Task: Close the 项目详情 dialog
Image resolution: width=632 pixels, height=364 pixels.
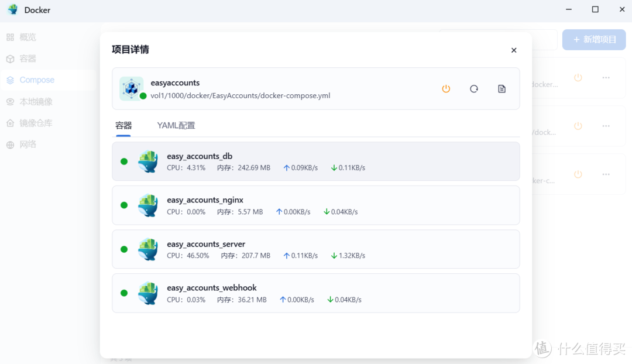Action: (514, 50)
